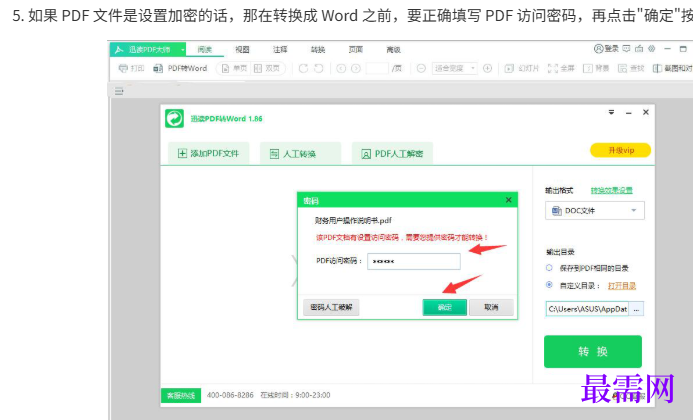
Task: Click the green 转换 button
Action: coord(592,351)
